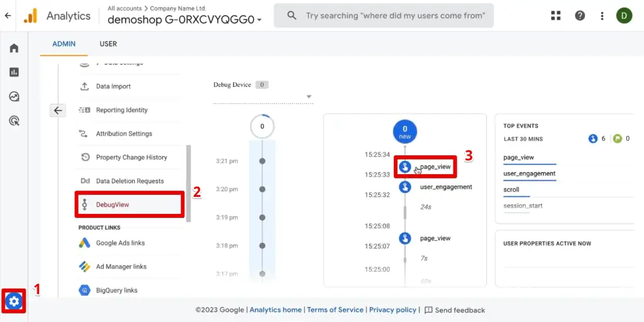Viewport: 644px width, 322px height.
Task: Open the Debug Device dropdown arrow
Action: 309,97
